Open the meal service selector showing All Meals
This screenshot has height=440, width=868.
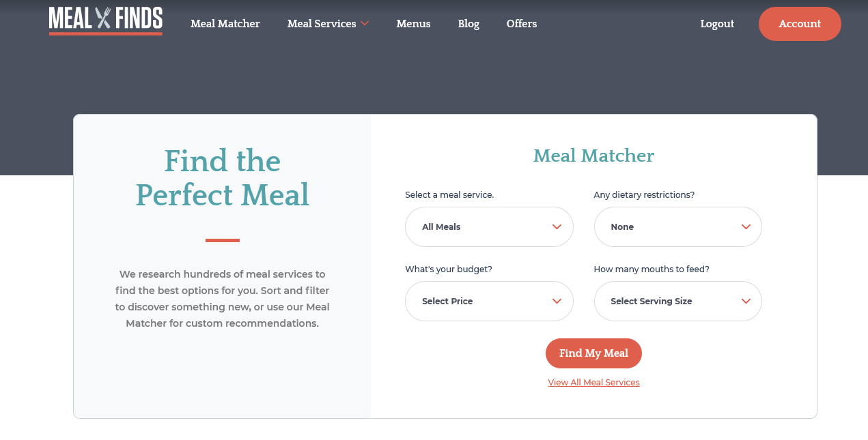489,226
